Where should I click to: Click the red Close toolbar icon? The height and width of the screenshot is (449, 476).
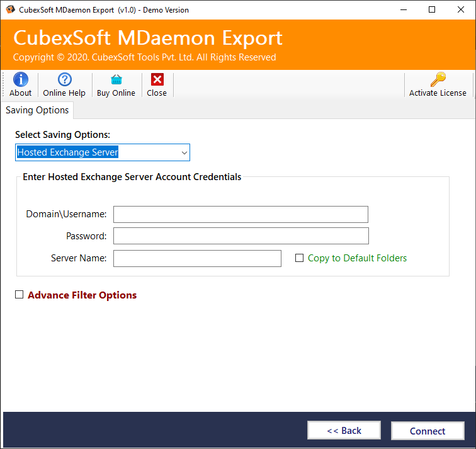(x=157, y=79)
